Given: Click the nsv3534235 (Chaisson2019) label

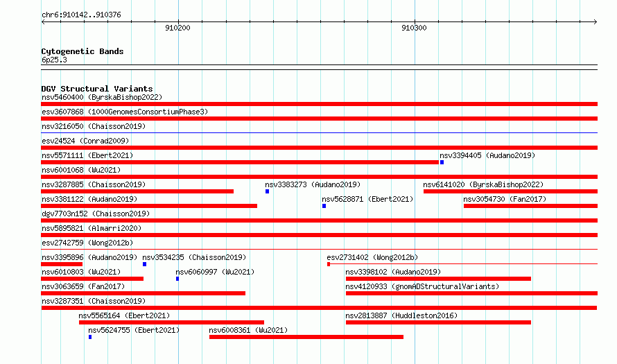Looking at the screenshot, I should tap(194, 257).
